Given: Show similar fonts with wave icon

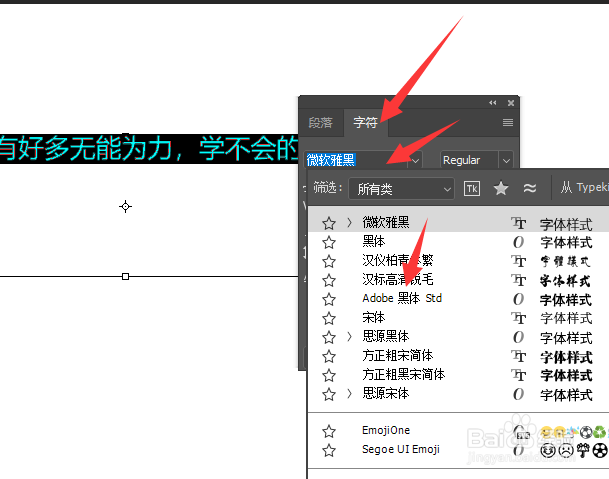Looking at the screenshot, I should pos(530,188).
